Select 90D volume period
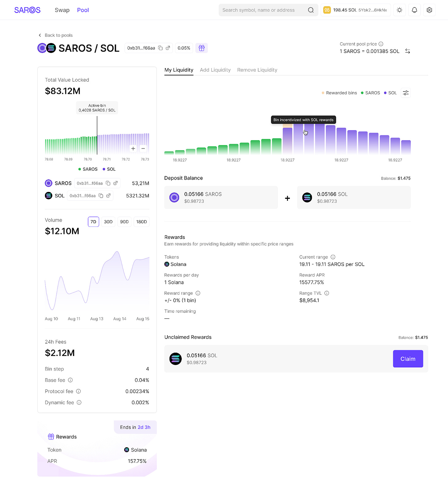The height and width of the screenshot is (489, 448). pos(124,222)
